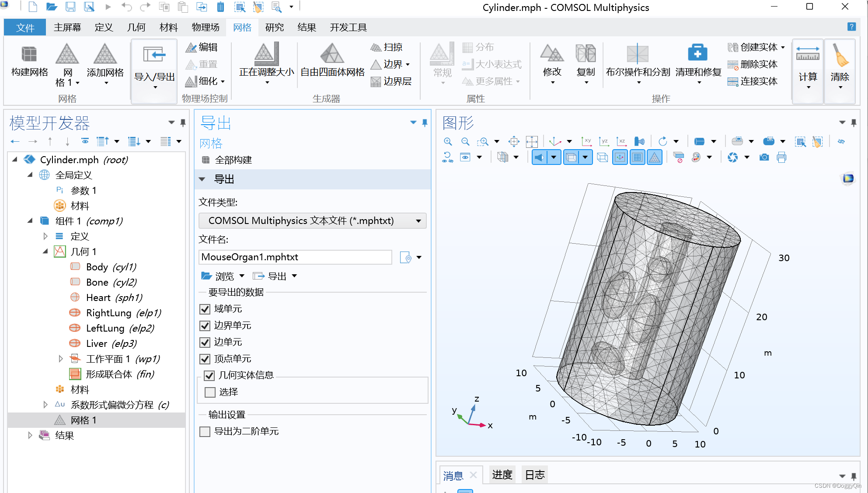Enable the 选择 checkbox
The height and width of the screenshot is (493, 868).
(x=210, y=392)
